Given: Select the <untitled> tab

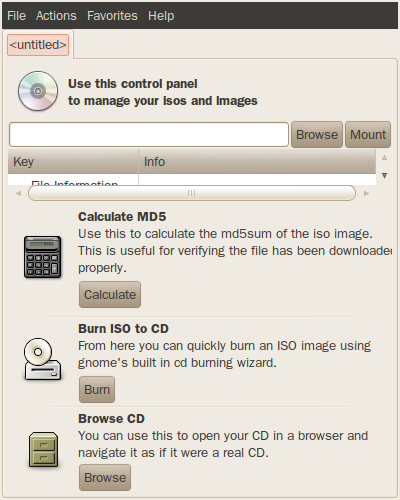Looking at the screenshot, I should pos(38,45).
